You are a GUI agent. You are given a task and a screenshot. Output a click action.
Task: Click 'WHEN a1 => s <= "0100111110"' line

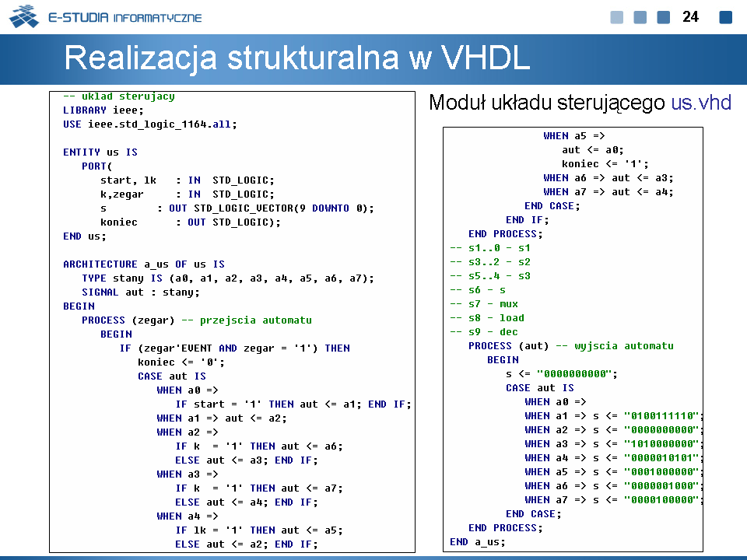pyautogui.click(x=614, y=415)
